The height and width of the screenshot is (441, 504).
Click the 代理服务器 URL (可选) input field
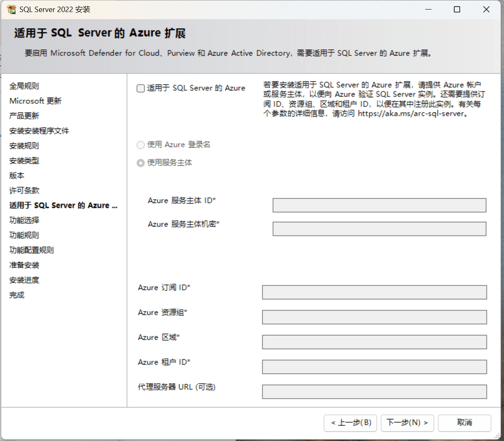pos(374,392)
